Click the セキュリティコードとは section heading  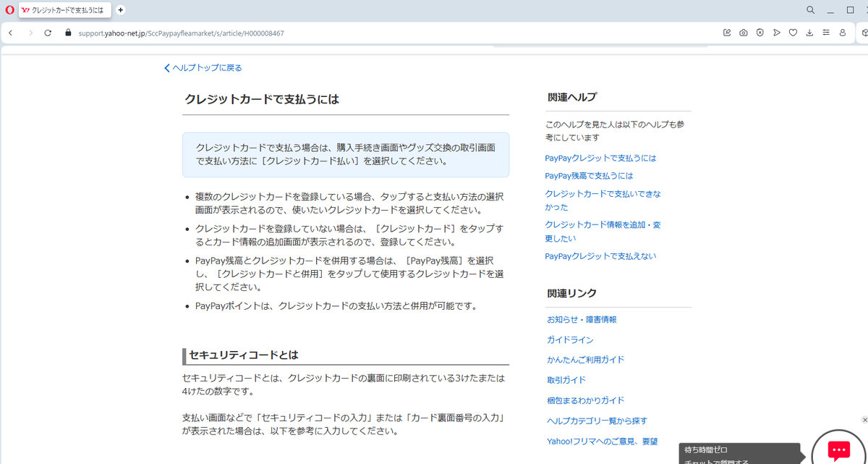[x=244, y=355]
